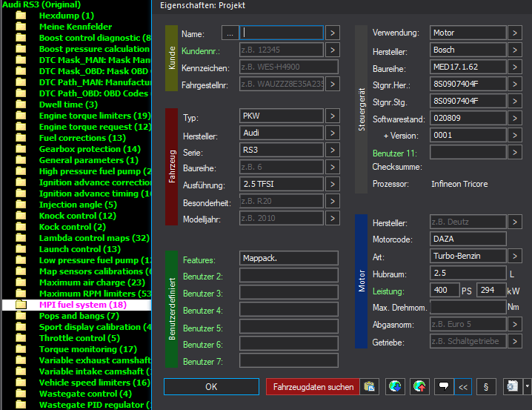Screen dimensions: 532x410
Task: Click folder icon beside Vehicle speed limiters (16)
Action: [x=21, y=382]
